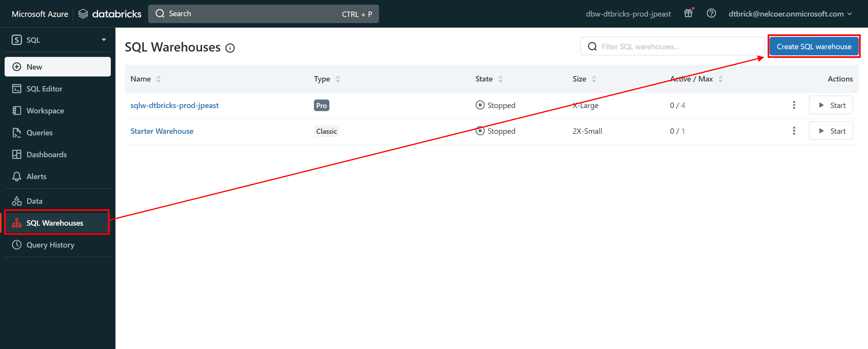868x349 pixels.
Task: Sort warehouses by Size column
Action: coord(594,79)
